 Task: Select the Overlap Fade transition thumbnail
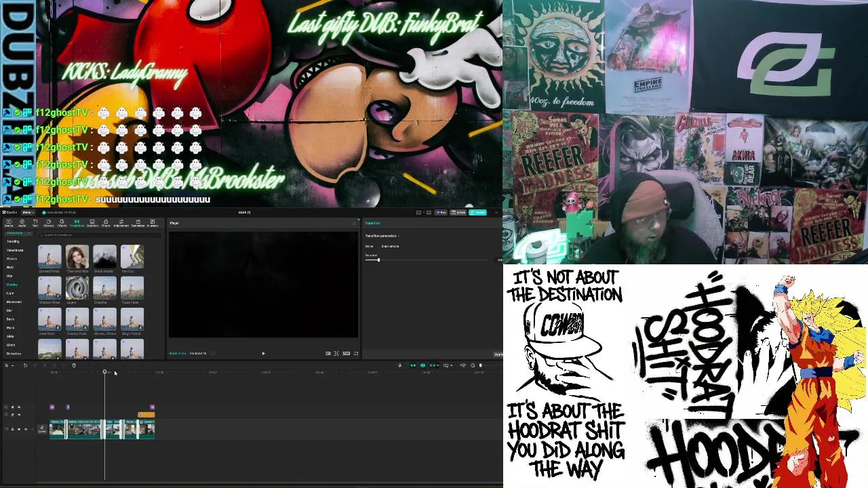(77, 319)
